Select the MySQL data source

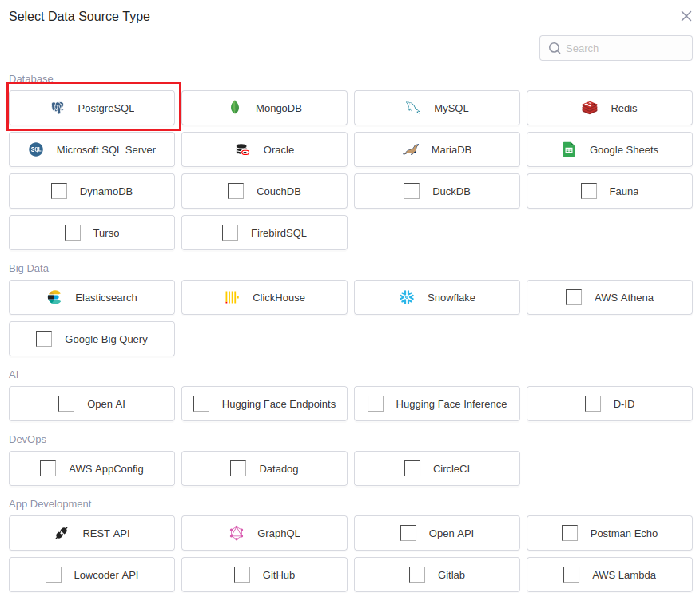pyautogui.click(x=437, y=108)
